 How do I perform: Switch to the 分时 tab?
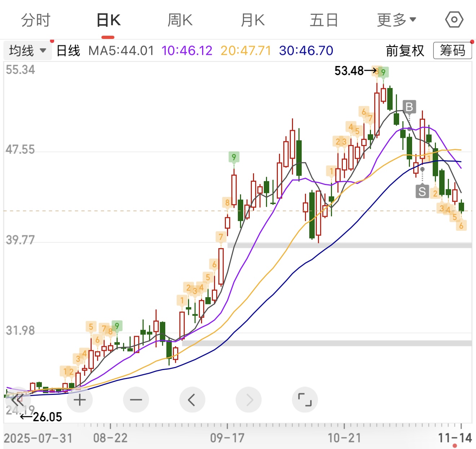point(35,20)
